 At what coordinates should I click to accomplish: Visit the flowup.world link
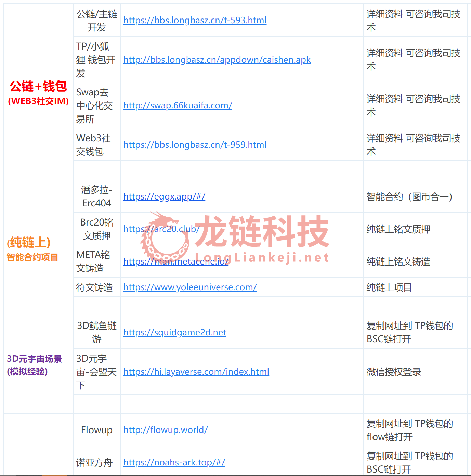pos(166,430)
